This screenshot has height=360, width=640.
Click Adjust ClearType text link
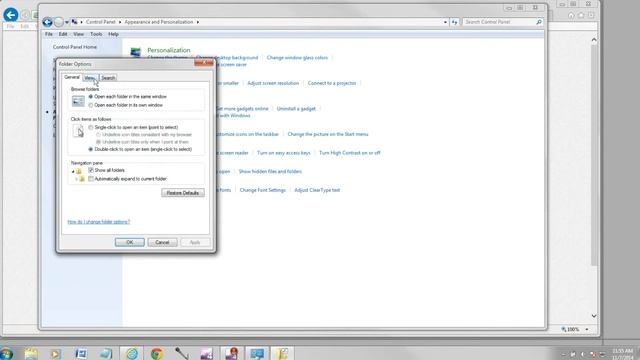click(317, 190)
